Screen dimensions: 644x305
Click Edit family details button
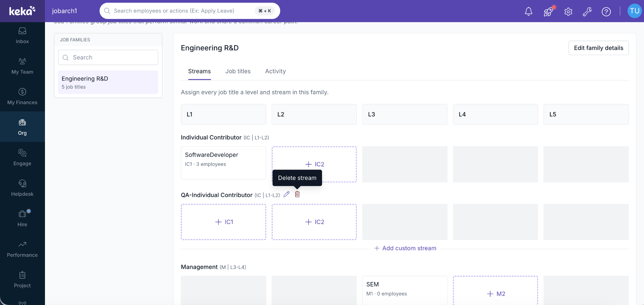pos(598,48)
